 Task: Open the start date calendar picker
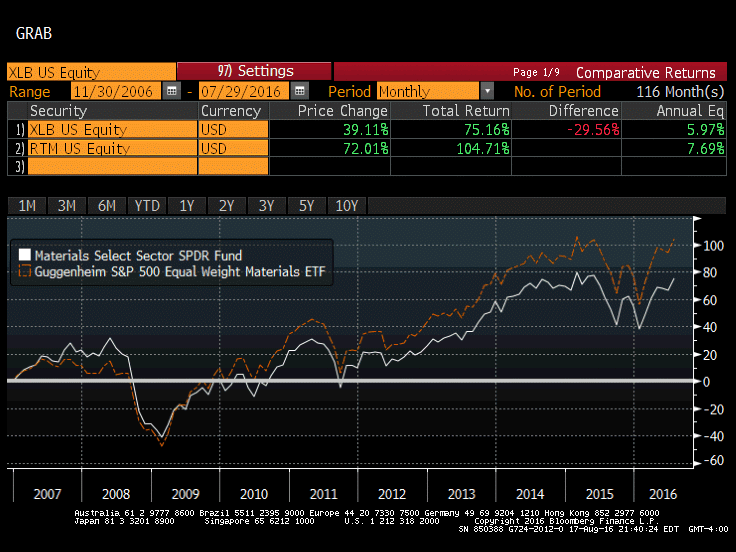point(172,91)
